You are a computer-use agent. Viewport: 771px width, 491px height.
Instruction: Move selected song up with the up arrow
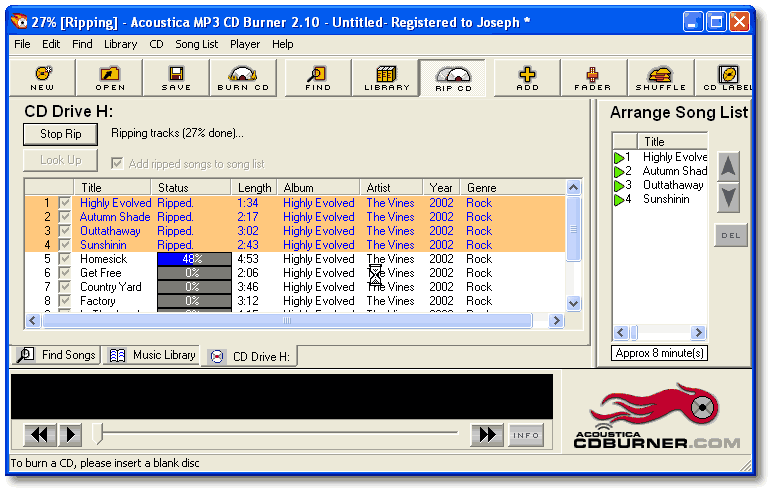(728, 166)
